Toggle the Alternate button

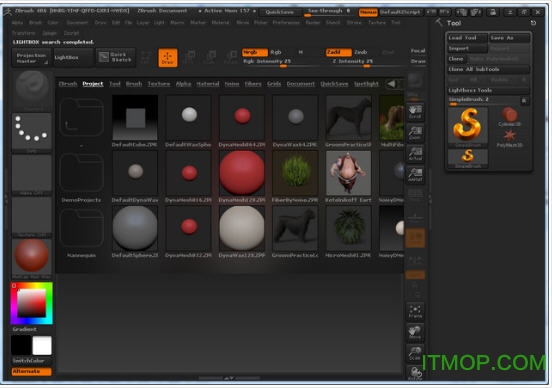point(31,371)
